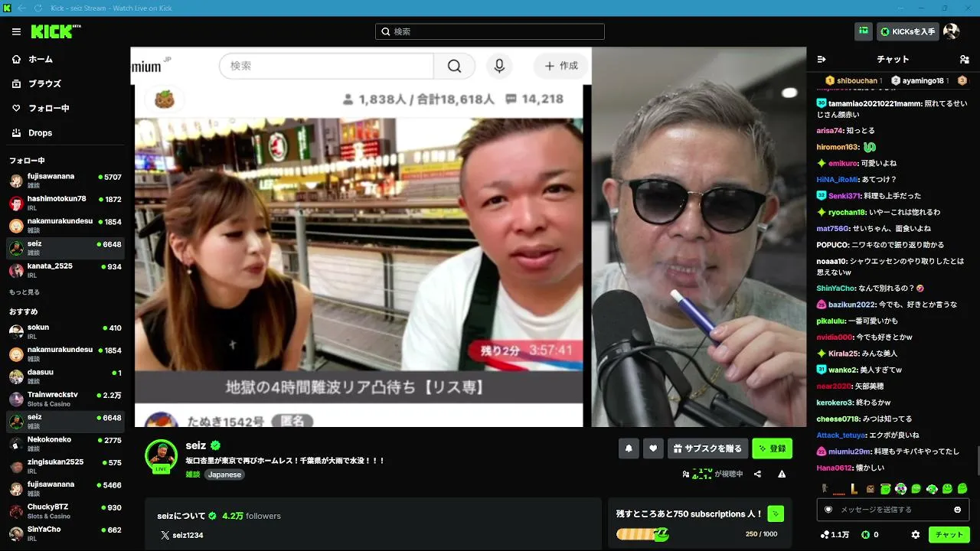Click microphone icon in embedded video

[499, 66]
